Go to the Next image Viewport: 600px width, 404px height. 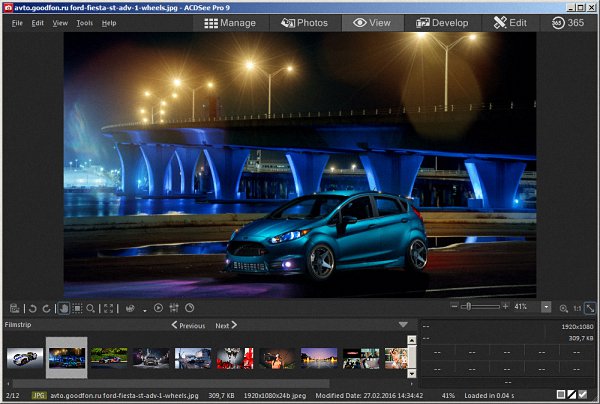coord(227,325)
